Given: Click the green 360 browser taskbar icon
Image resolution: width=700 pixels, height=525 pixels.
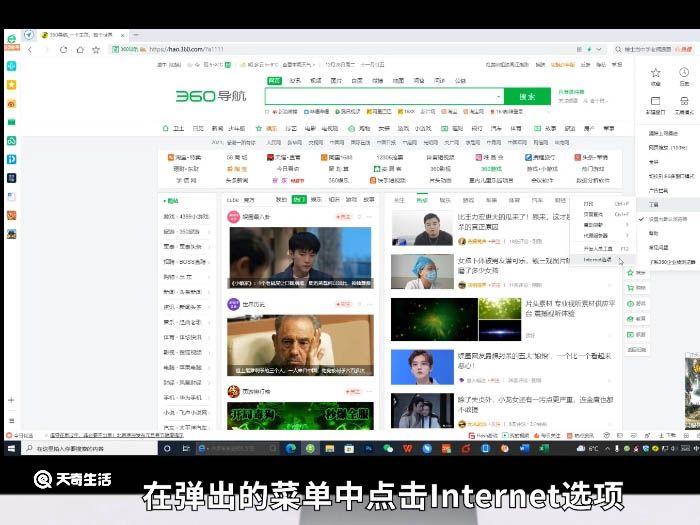Looking at the screenshot, I should [x=310, y=448].
